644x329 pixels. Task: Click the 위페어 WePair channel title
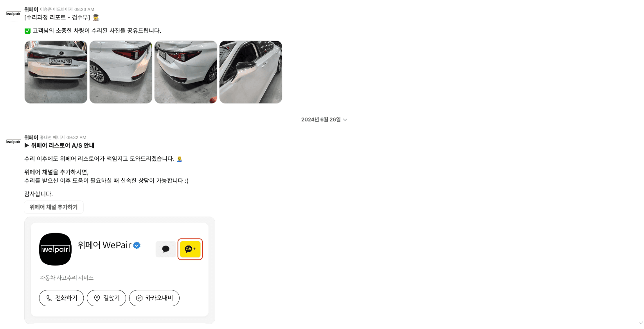104,245
